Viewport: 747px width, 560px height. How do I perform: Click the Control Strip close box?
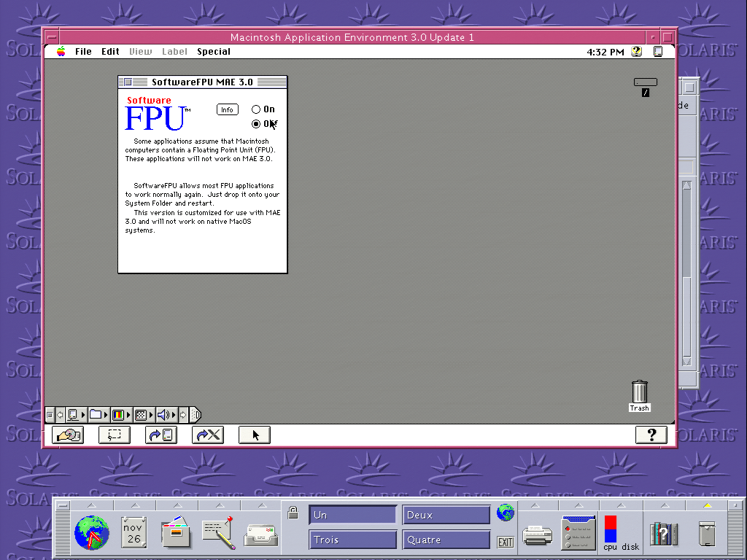point(50,415)
